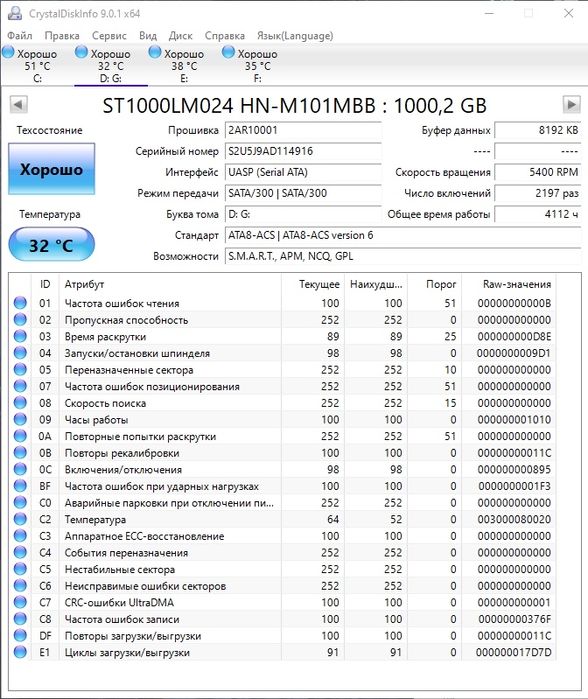The image size is (588, 699).
Task: Open the Файл menu
Action: point(20,36)
